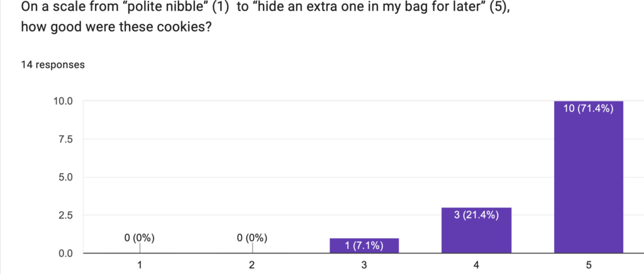Click x-axis label 5
The image size is (644, 274).
[589, 265]
